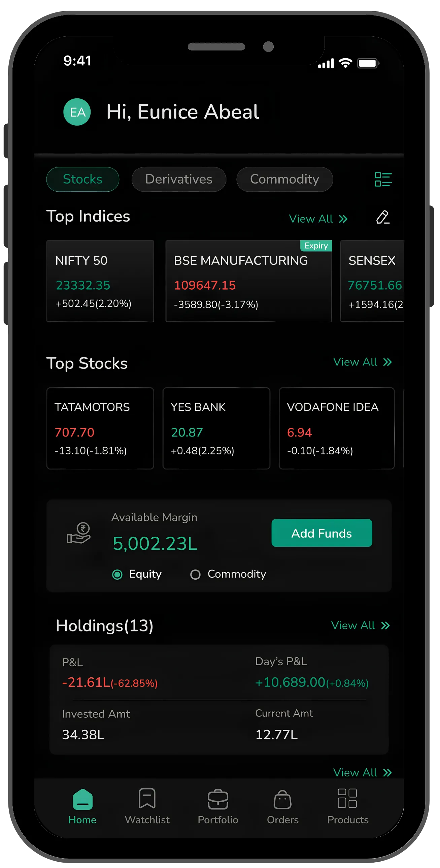440x868 pixels.
Task: Switch to the Commodity tab
Action: [x=285, y=179]
